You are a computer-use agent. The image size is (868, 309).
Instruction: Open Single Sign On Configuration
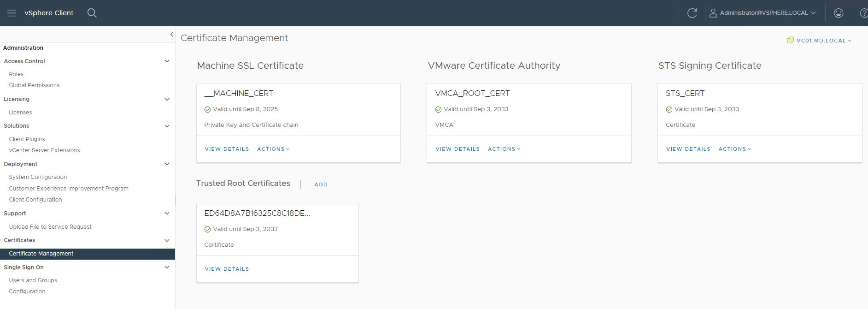point(27,291)
